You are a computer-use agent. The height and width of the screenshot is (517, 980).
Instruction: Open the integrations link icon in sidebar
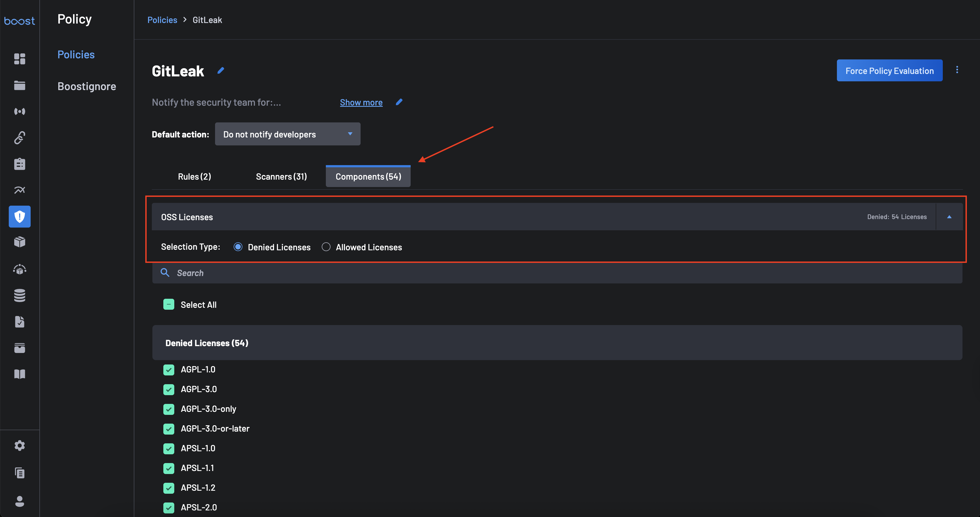click(19, 137)
